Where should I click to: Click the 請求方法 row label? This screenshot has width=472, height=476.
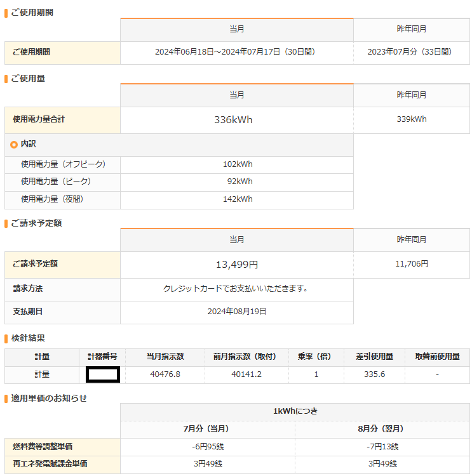click(28, 288)
